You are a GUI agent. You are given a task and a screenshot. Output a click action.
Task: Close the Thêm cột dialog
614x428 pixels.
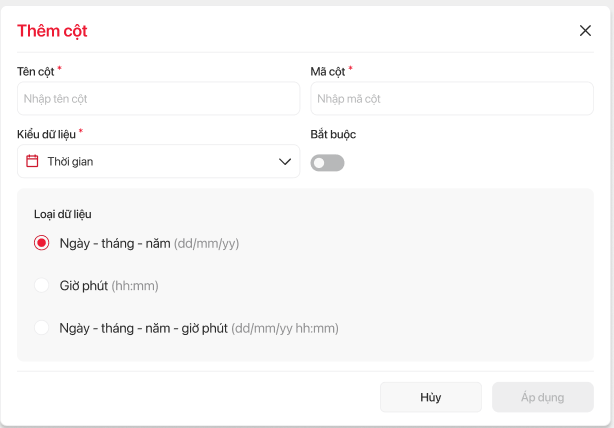click(586, 30)
